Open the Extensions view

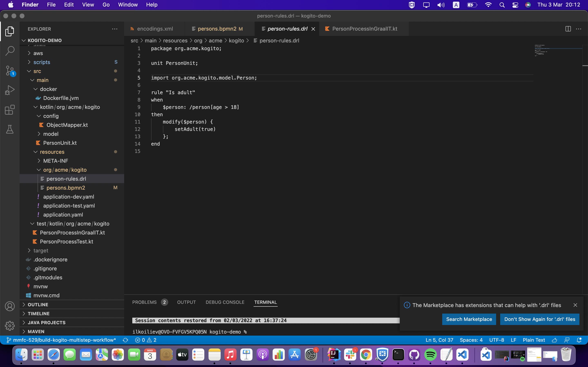[x=10, y=110]
